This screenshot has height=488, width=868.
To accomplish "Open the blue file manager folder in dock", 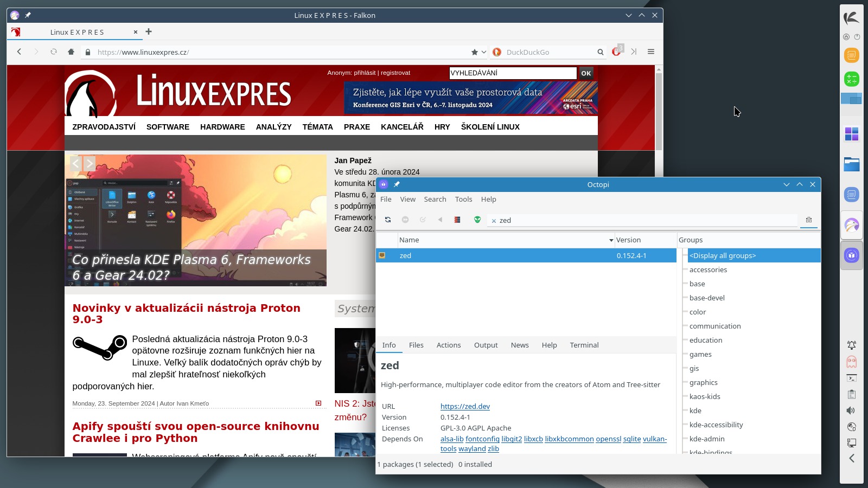I will 852,164.
